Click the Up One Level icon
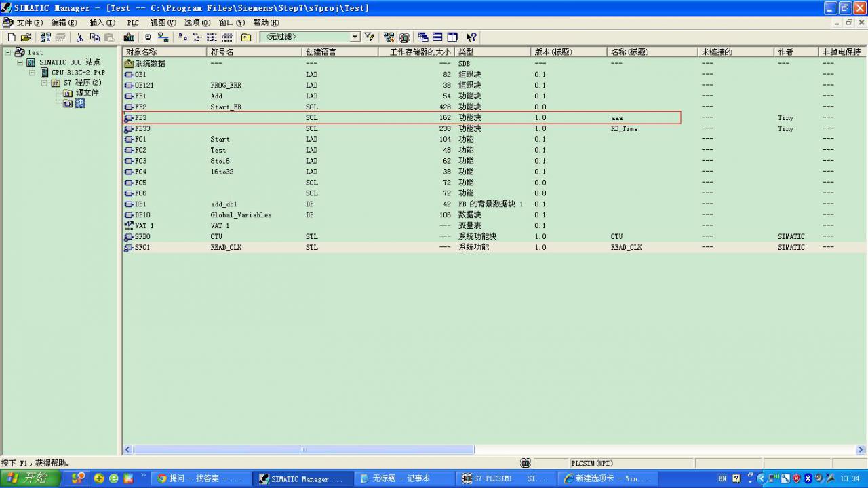 pos(245,37)
